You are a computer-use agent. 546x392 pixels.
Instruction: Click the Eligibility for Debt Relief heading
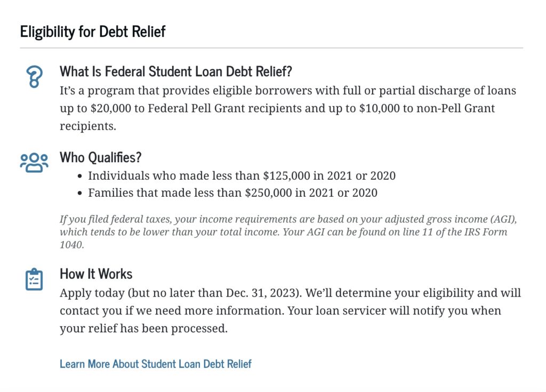point(93,31)
